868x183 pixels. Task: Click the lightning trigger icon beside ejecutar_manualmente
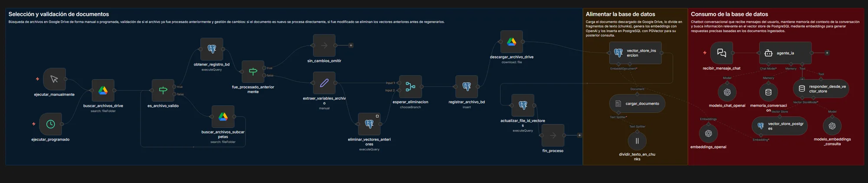(38, 79)
